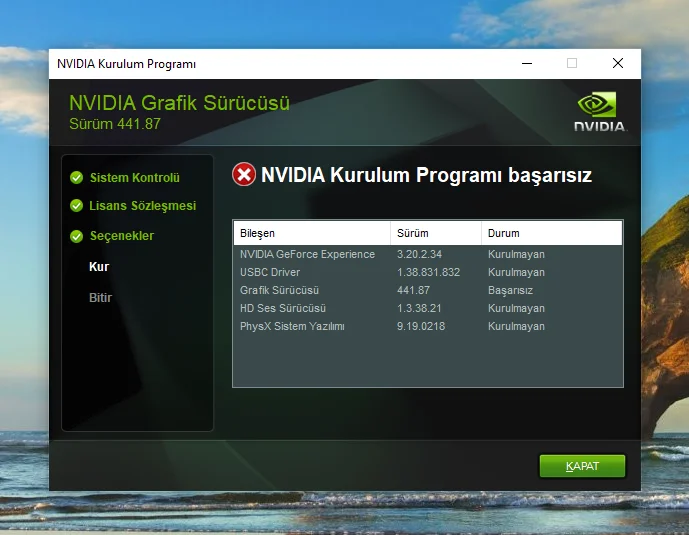The width and height of the screenshot is (689, 535).
Task: Select the USBC Driver row
Action: click(x=428, y=272)
